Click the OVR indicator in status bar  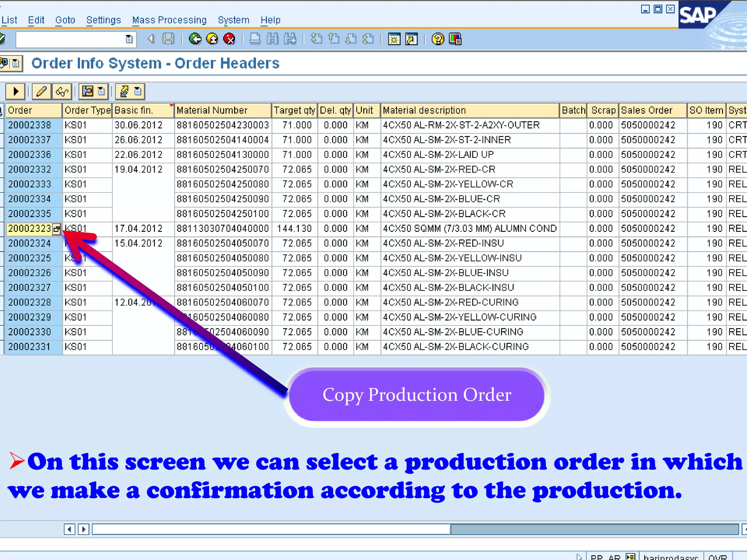point(717,557)
